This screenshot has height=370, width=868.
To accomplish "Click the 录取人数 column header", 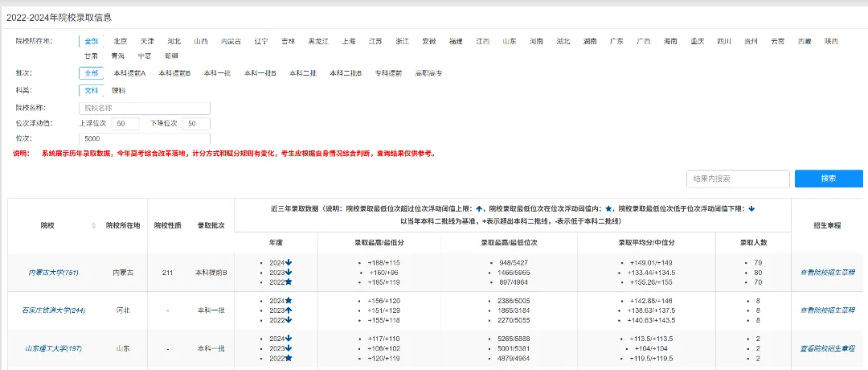I will (x=753, y=243).
